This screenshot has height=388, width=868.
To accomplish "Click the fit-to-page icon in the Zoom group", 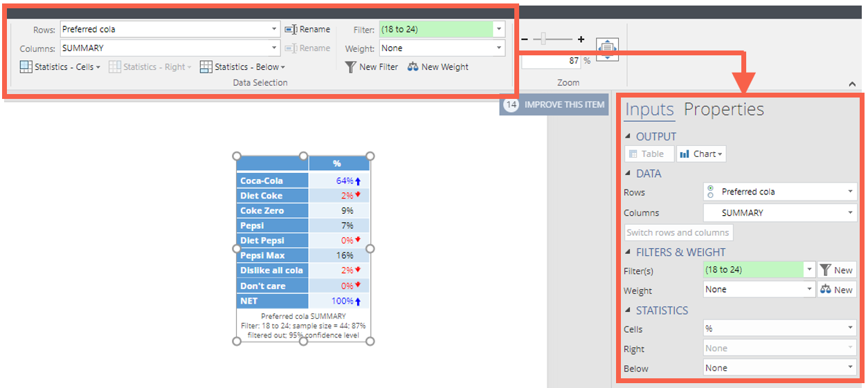I will point(607,49).
